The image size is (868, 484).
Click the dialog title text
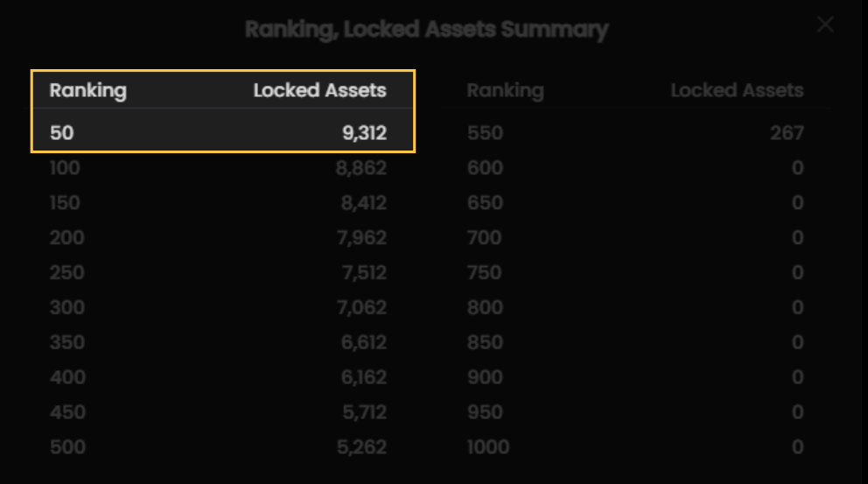[427, 30]
